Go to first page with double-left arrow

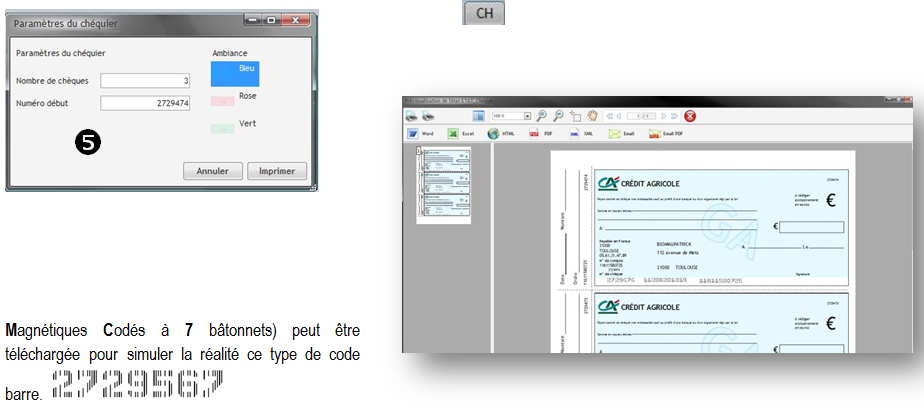610,116
